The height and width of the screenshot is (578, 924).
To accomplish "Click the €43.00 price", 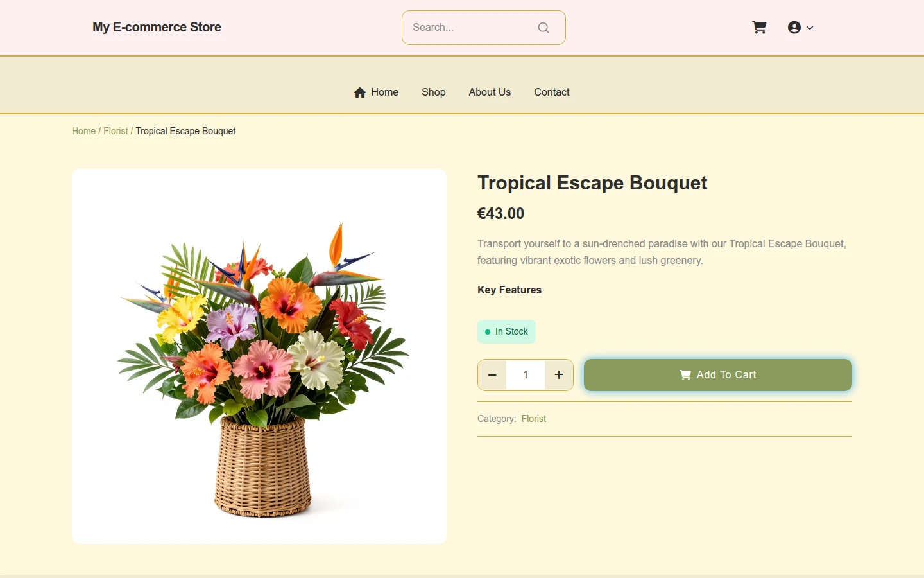I will (x=501, y=214).
